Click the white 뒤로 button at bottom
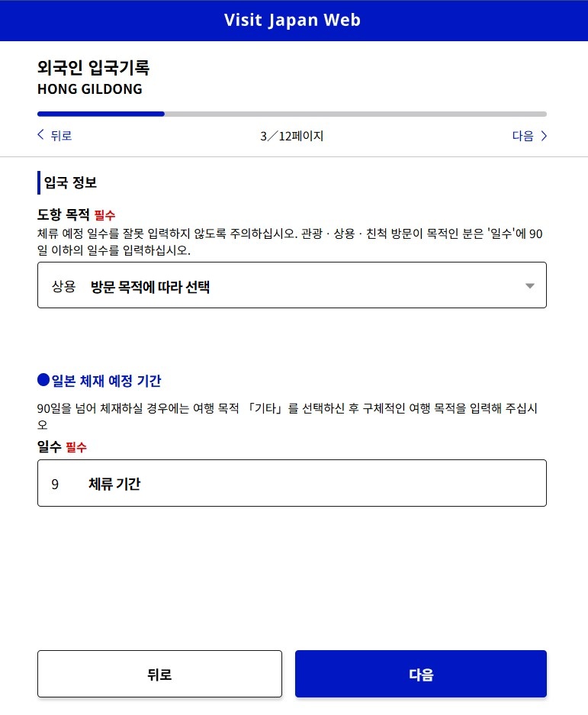 click(159, 674)
